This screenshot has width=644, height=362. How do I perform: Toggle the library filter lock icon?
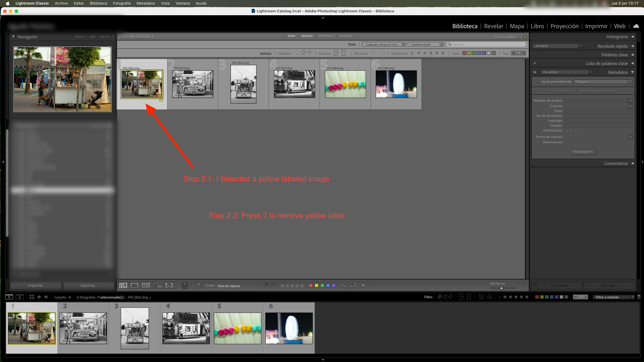point(525,37)
